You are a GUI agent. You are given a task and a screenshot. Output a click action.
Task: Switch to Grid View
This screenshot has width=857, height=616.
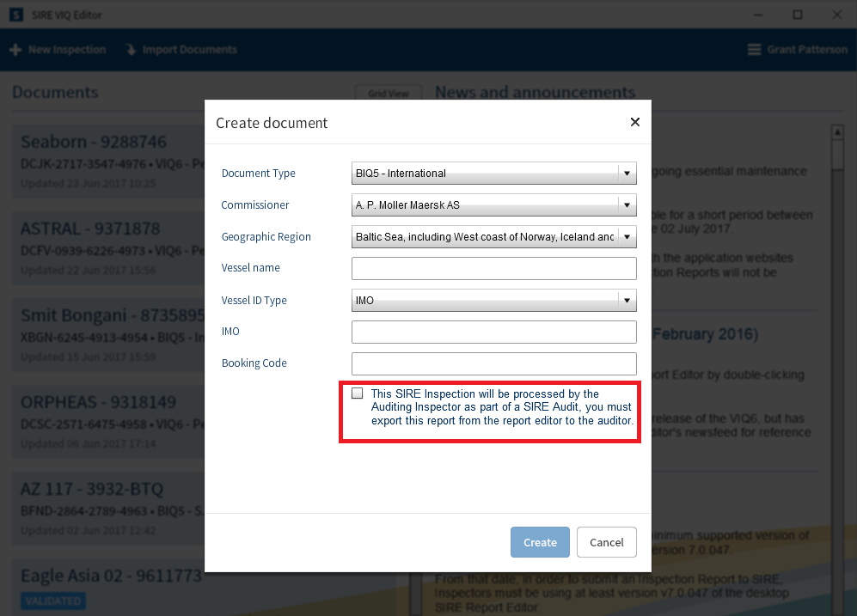pyautogui.click(x=388, y=93)
